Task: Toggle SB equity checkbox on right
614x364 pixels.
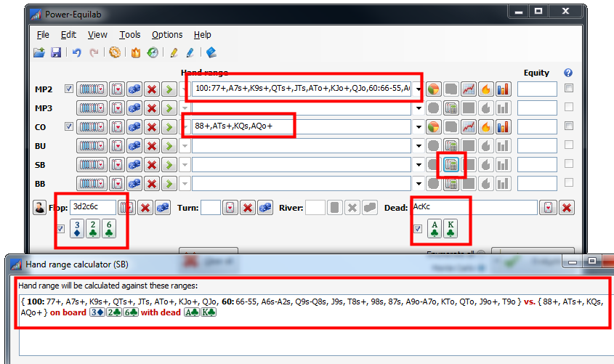Action: click(x=569, y=163)
